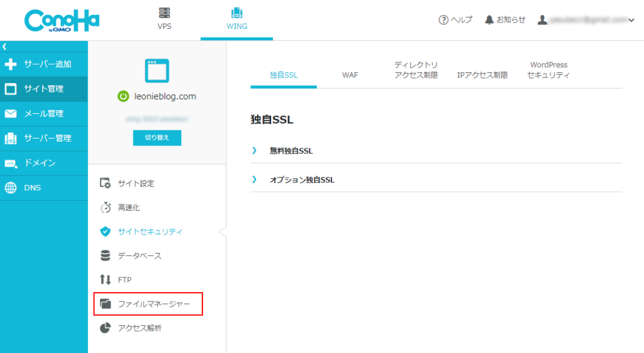
Task: Open サイト設定 submenu
Action: (x=136, y=184)
